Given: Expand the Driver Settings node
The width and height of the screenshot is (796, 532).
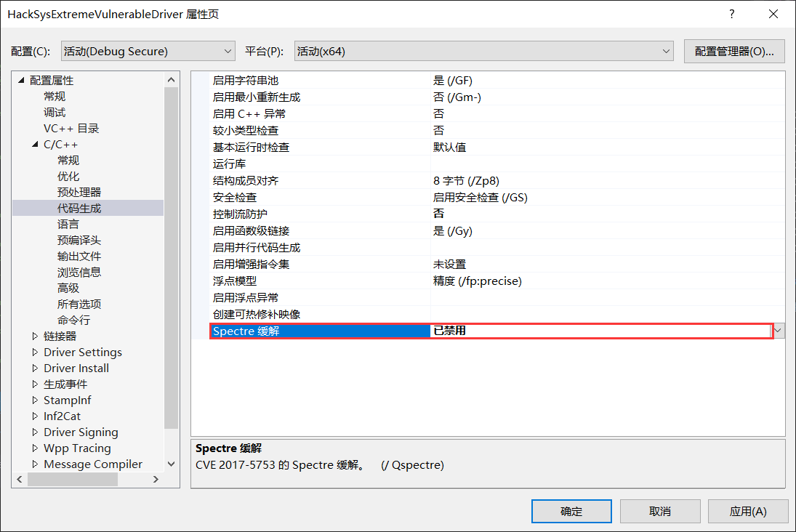Looking at the screenshot, I should click(36, 352).
